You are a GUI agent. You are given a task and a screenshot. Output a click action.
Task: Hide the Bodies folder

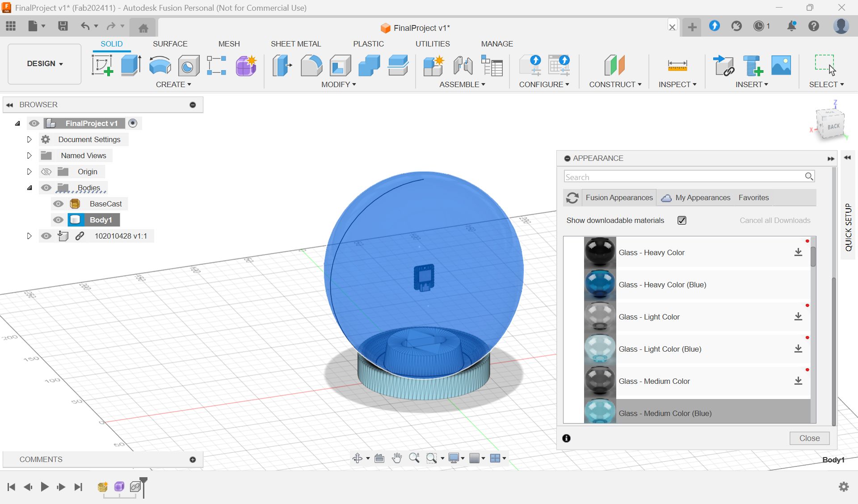[x=46, y=188]
